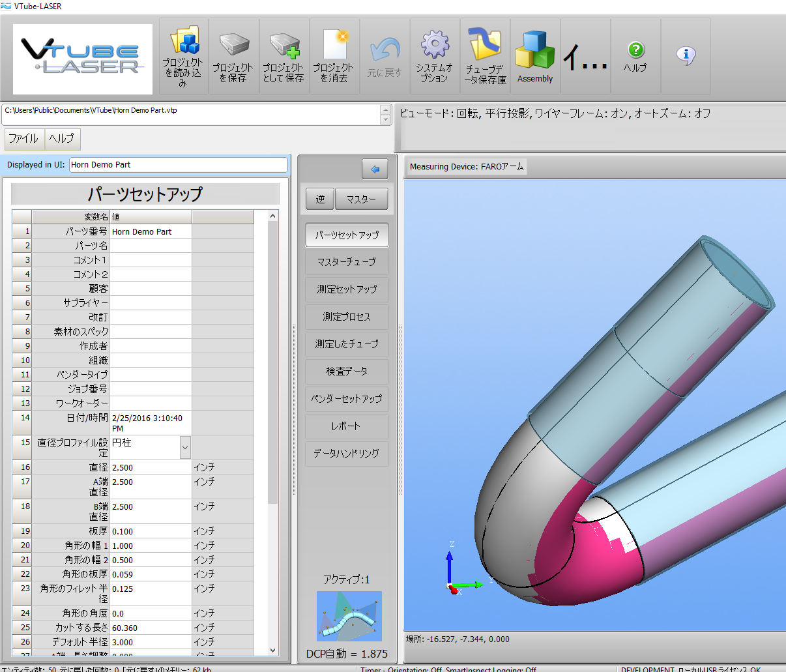Click the blue back arrow button
Image resolution: width=786 pixels, height=672 pixels.
click(x=375, y=169)
